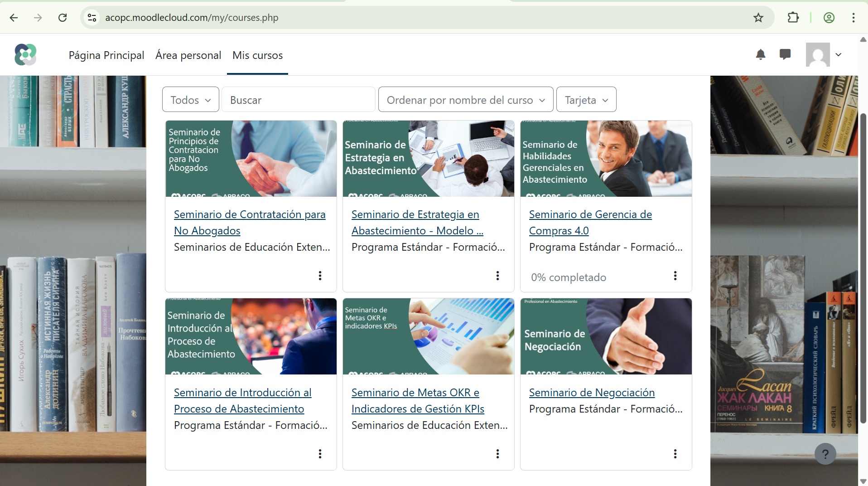The image size is (868, 486).
Task: Open the notifications bell icon
Action: pyautogui.click(x=761, y=55)
